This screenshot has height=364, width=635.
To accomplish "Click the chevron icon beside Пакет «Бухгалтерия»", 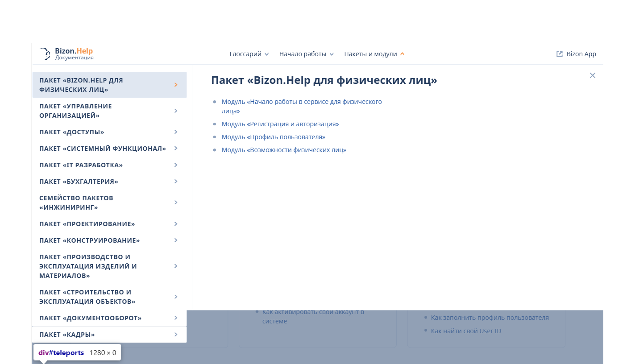I will [x=176, y=182].
